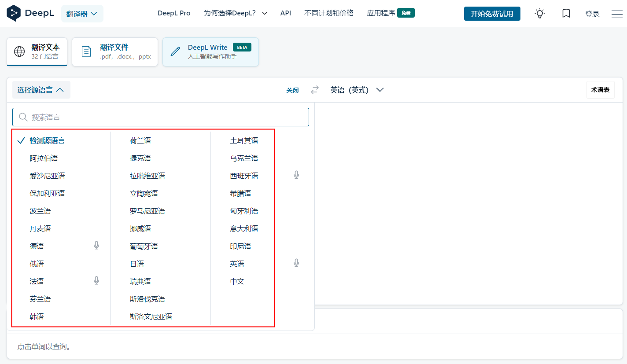Switch to the 翻译文件 tab
This screenshot has width=627, height=364.
tap(114, 51)
